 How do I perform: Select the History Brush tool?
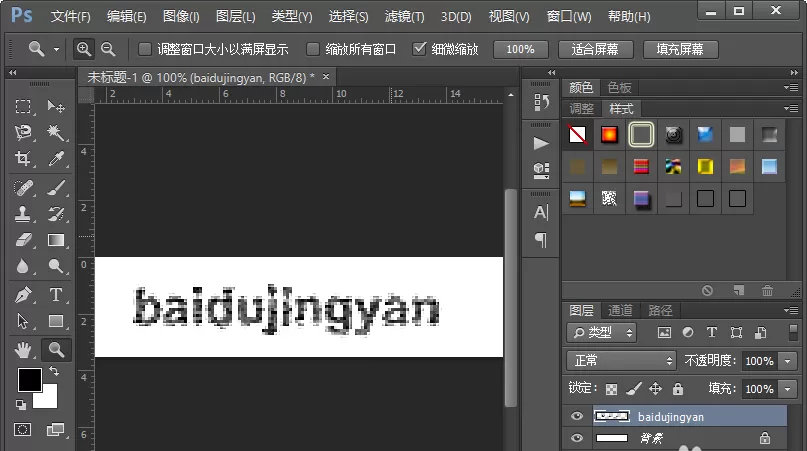tap(56, 214)
